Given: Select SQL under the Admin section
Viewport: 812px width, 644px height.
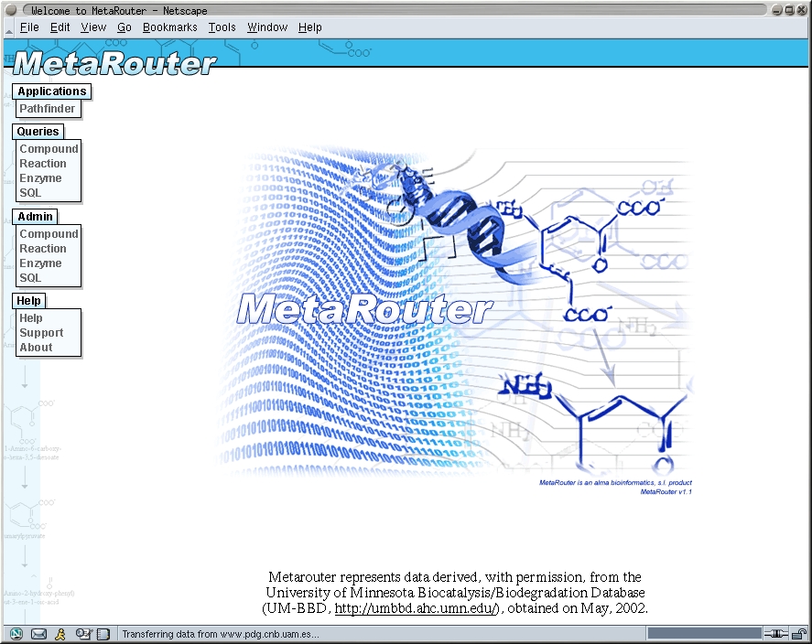Looking at the screenshot, I should point(30,278).
